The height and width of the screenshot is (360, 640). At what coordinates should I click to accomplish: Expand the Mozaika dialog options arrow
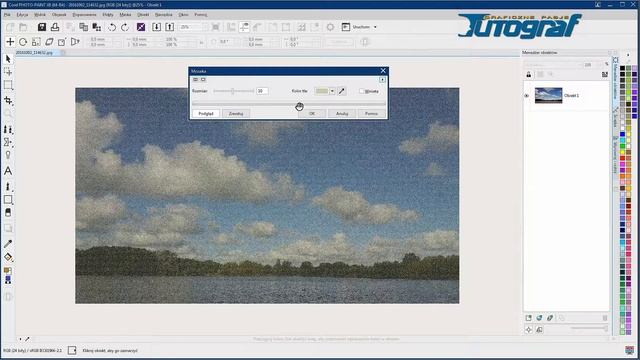[x=382, y=80]
